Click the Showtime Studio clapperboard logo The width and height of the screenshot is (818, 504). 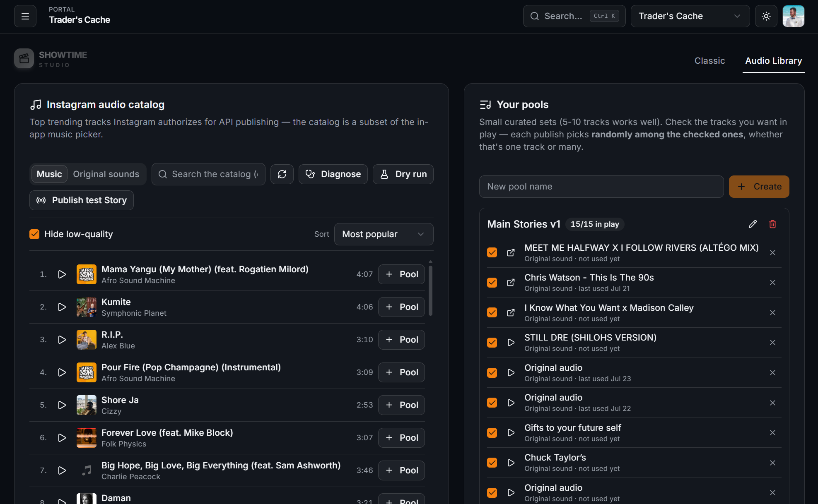coord(24,59)
